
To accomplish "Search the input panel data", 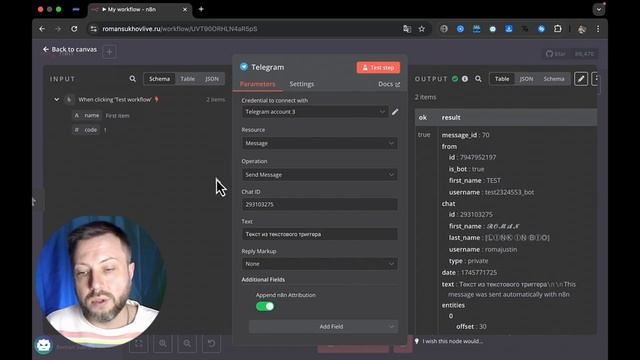I will (133, 79).
